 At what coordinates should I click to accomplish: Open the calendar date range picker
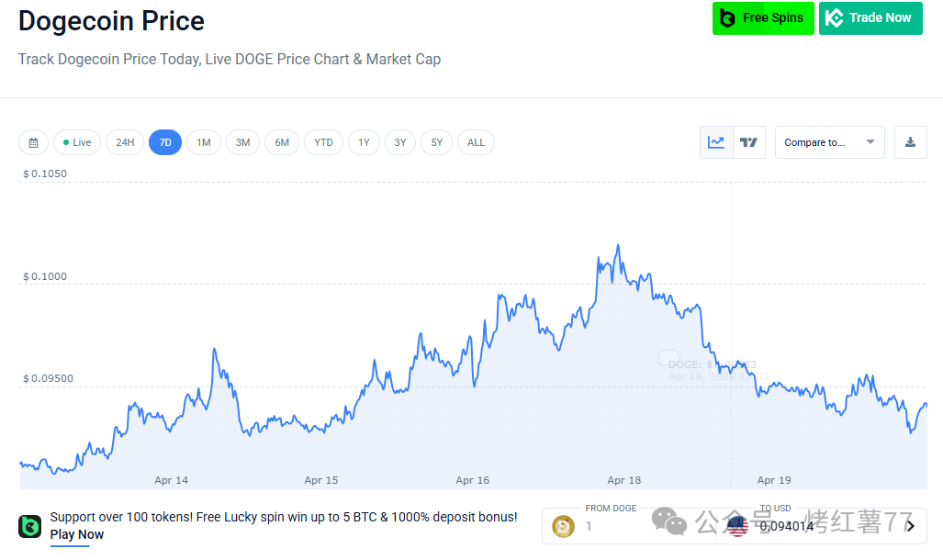coord(33,142)
